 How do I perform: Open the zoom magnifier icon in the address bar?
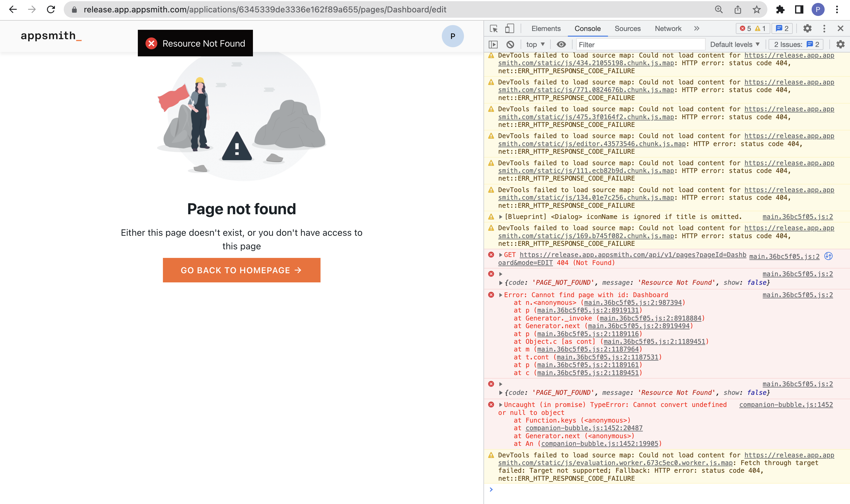pos(719,9)
